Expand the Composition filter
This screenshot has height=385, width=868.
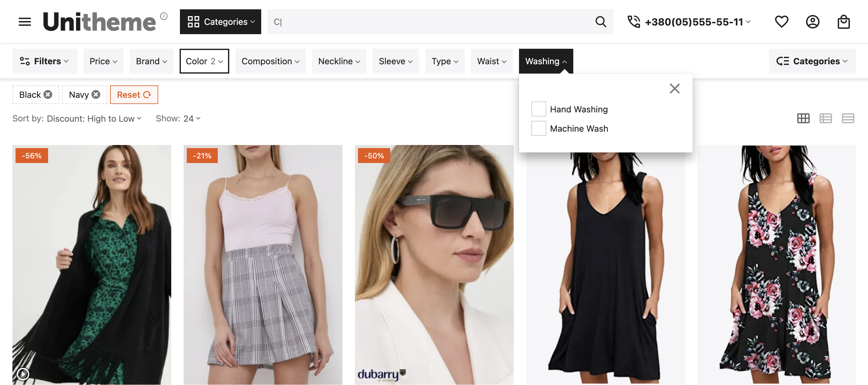pyautogui.click(x=270, y=61)
